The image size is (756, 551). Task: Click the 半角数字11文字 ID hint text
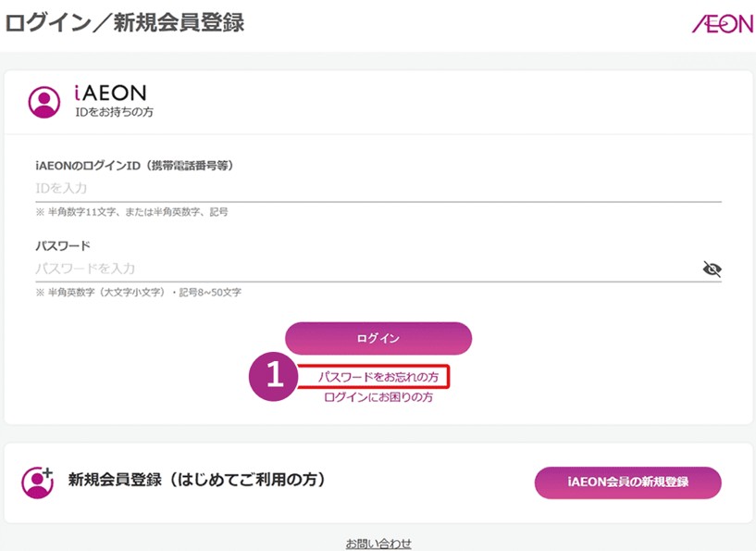pyautogui.click(x=131, y=212)
